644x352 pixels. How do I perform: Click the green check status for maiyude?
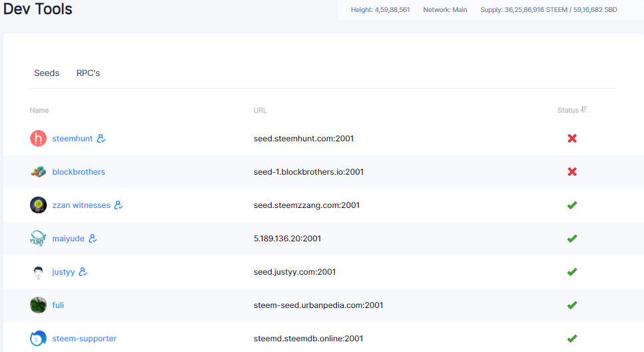point(572,239)
